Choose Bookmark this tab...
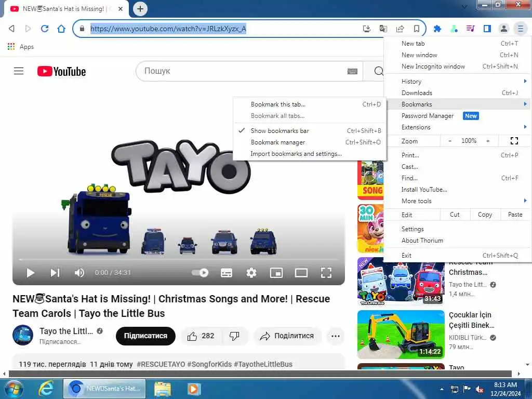The width and height of the screenshot is (532, 399). [x=310, y=104]
